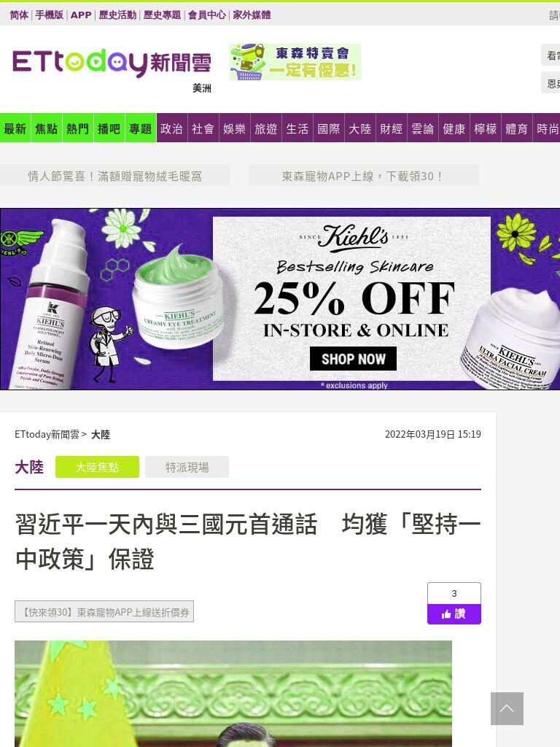Open the 會員中心 top link
The width and height of the screenshot is (560, 747).
206,15
